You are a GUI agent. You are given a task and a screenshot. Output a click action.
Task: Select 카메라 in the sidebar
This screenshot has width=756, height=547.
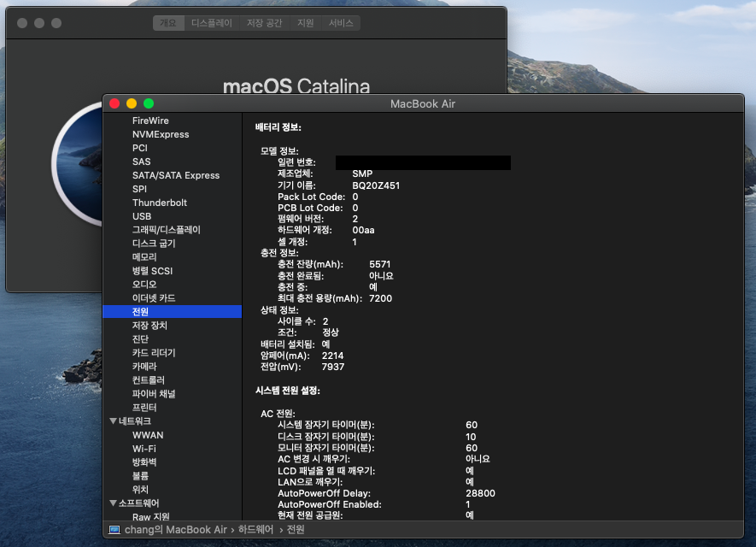pyautogui.click(x=144, y=367)
